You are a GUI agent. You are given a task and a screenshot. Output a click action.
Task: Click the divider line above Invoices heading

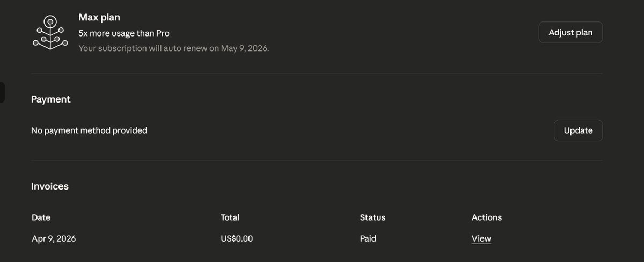[317, 161]
